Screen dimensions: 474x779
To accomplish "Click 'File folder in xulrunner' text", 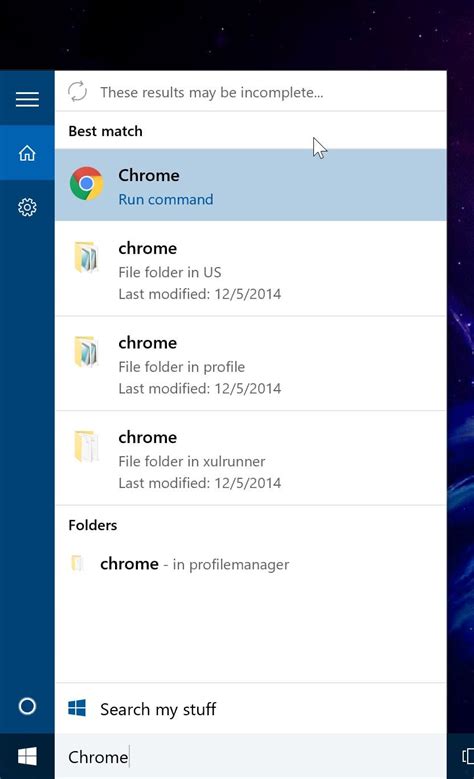I will pyautogui.click(x=192, y=461).
